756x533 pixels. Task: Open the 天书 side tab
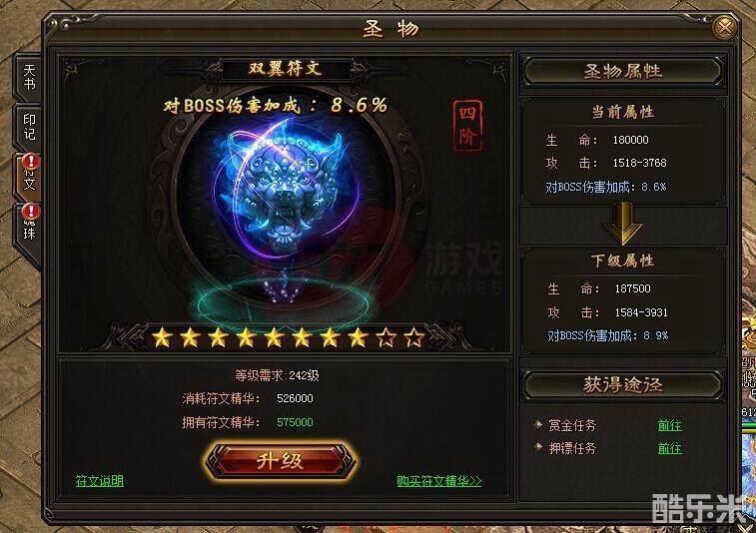[x=28, y=78]
